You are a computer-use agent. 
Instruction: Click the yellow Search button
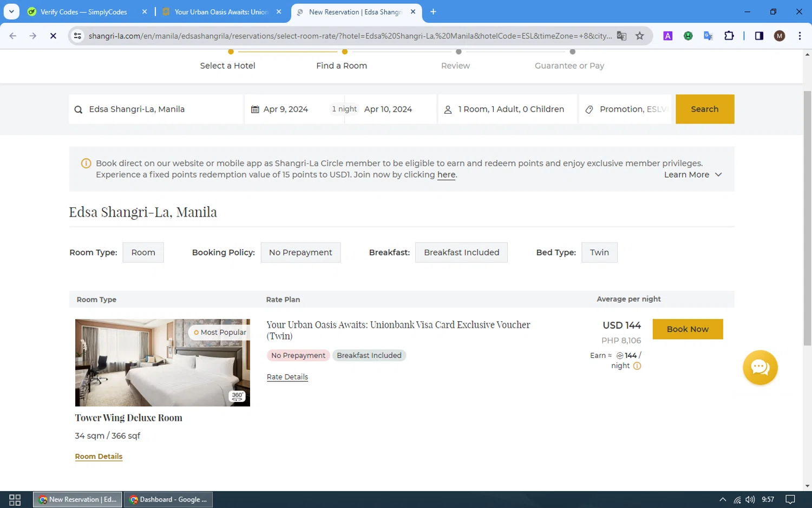(x=705, y=109)
